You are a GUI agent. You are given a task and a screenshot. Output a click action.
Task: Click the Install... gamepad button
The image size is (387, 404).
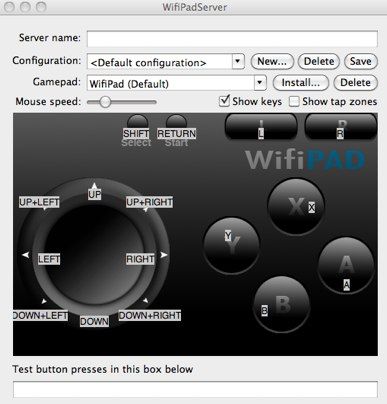[301, 83]
